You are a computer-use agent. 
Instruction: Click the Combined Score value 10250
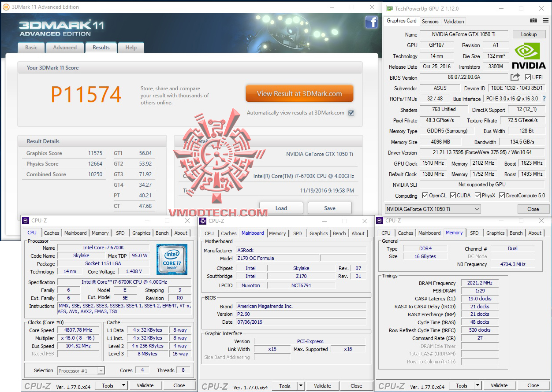click(95, 174)
